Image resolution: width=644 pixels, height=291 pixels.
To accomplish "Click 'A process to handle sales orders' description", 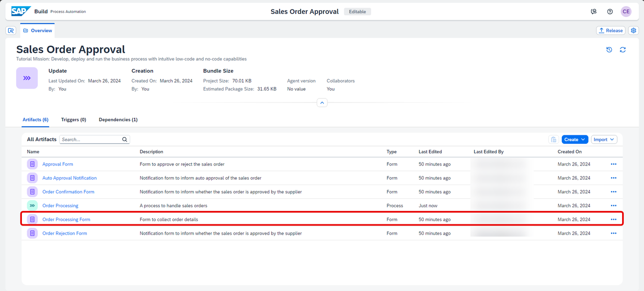I will 174,206.
